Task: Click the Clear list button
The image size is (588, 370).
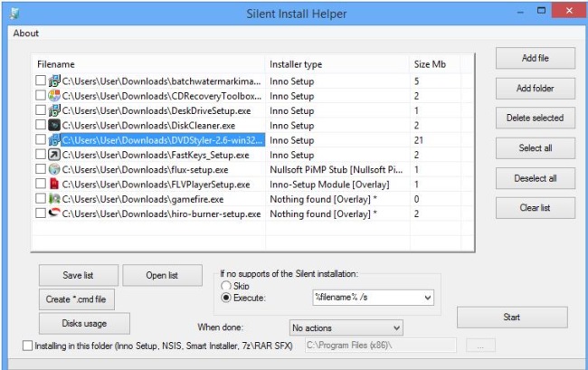Action: click(536, 208)
